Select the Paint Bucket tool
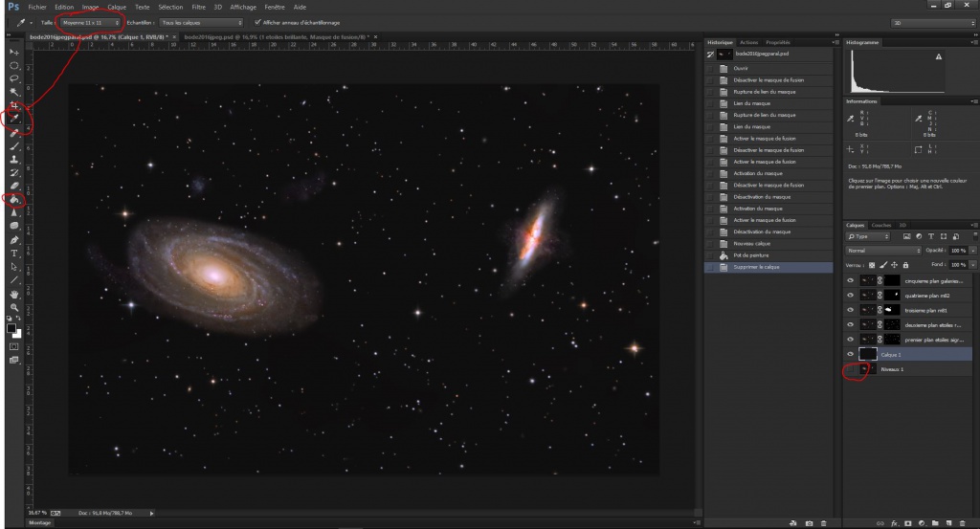Image resolution: width=980 pixels, height=529 pixels. tap(14, 199)
